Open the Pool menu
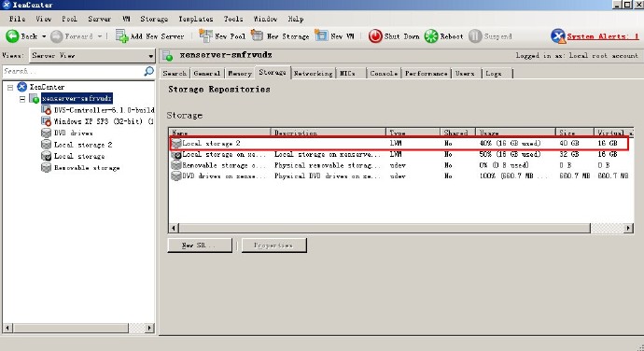Viewport: 644px width, 351px height. (x=69, y=19)
